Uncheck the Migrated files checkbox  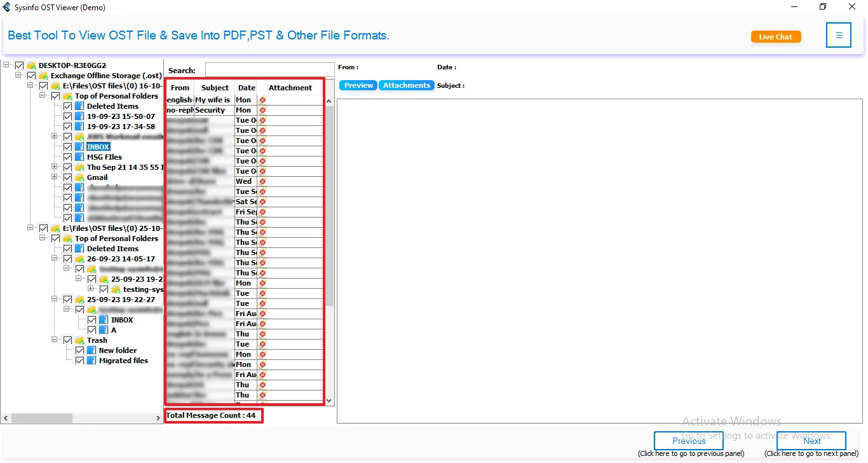[x=79, y=361]
